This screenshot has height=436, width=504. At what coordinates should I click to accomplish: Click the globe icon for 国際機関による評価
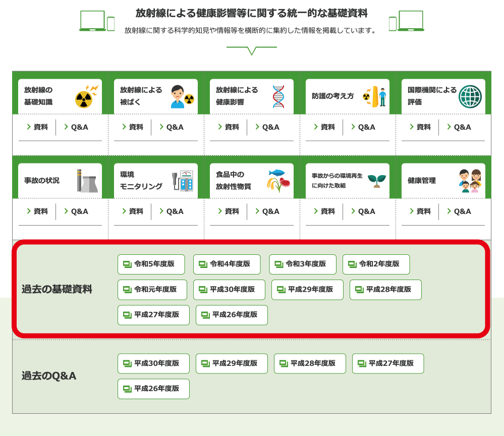[x=470, y=96]
